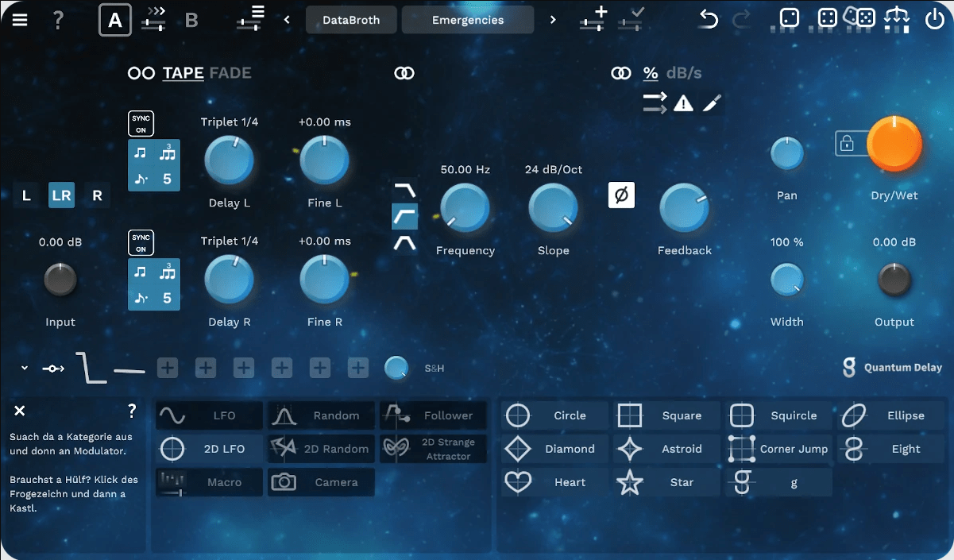Viewport: 954px width, 560px height.
Task: Click the warning triangle icon
Action: tap(683, 103)
